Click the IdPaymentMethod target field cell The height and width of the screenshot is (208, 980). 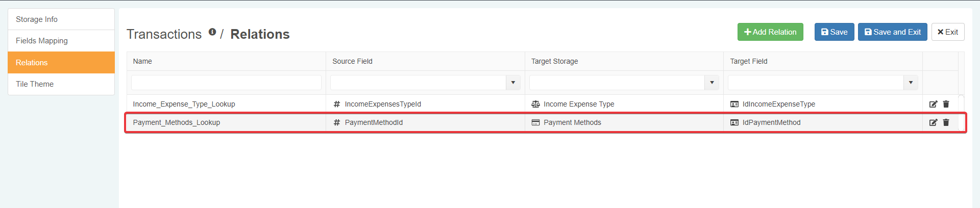tap(771, 122)
